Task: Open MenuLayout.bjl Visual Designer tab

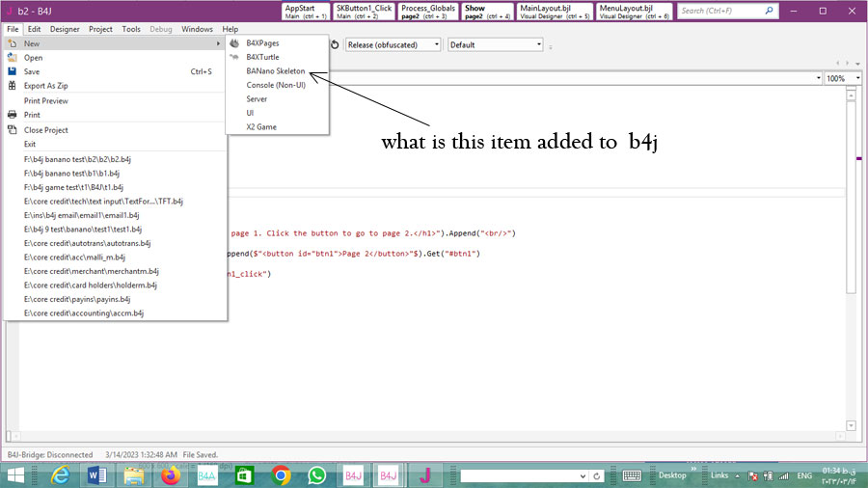Action: (634, 11)
